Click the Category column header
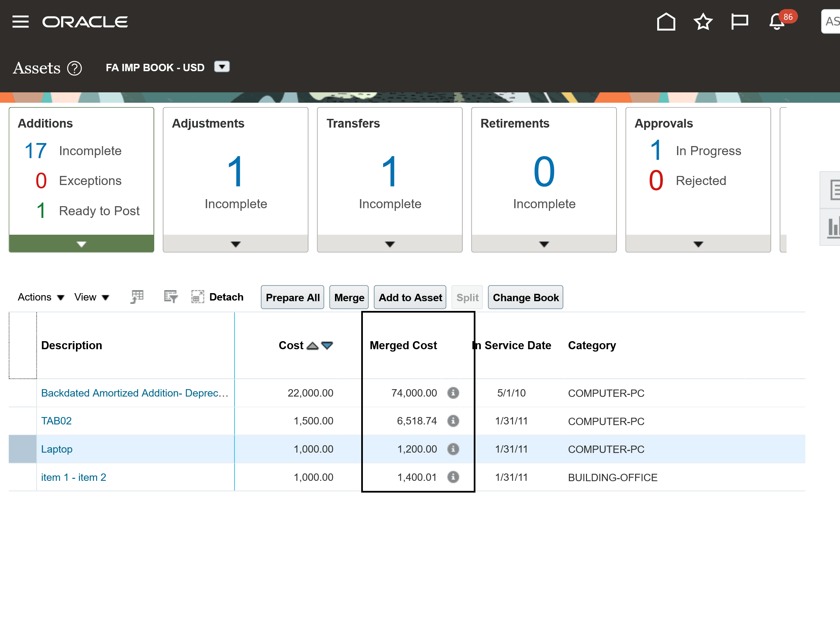 [592, 346]
